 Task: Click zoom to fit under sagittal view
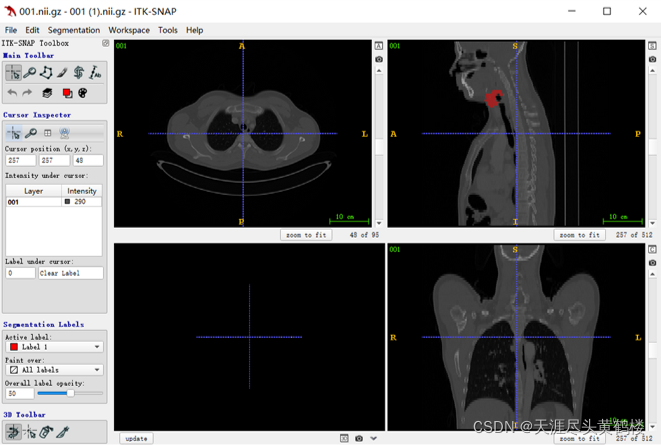pos(580,235)
